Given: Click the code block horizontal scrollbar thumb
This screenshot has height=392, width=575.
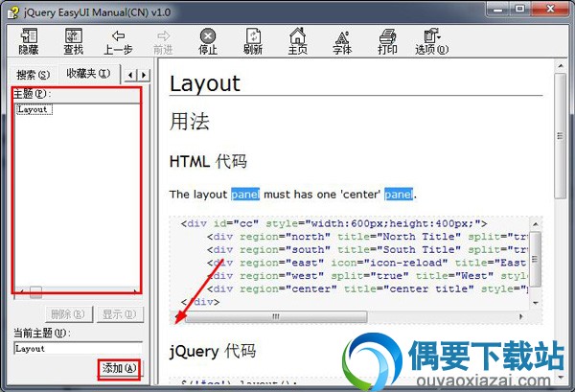Looking at the screenshot, I should pyautogui.click(x=276, y=316).
